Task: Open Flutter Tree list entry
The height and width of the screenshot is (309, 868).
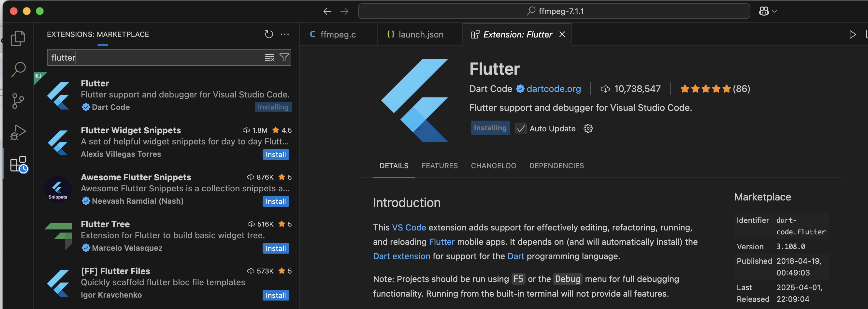Action: pyautogui.click(x=166, y=236)
